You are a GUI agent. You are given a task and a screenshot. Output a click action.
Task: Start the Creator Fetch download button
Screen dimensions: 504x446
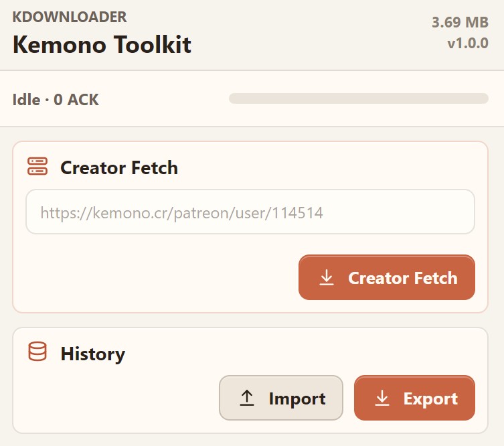pos(387,277)
